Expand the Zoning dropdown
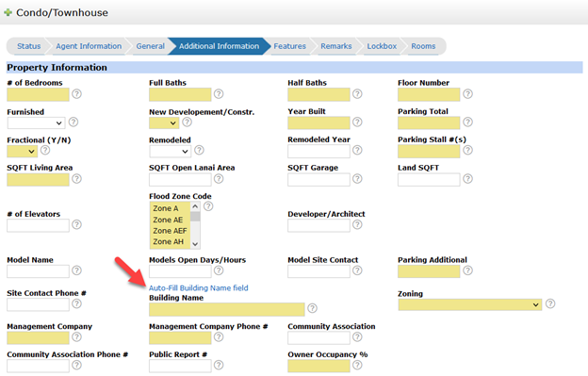The image size is (588, 376). (x=470, y=304)
